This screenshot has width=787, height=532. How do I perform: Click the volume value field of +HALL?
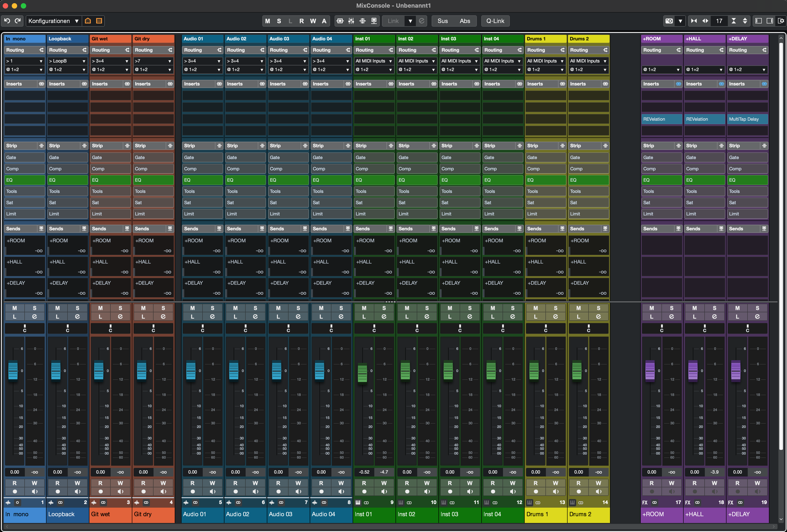pos(694,472)
